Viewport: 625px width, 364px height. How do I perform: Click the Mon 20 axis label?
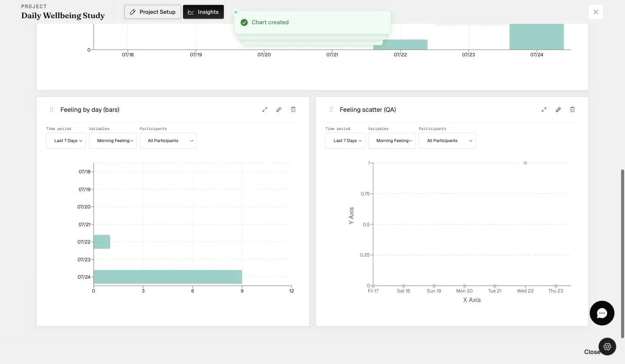(x=465, y=291)
